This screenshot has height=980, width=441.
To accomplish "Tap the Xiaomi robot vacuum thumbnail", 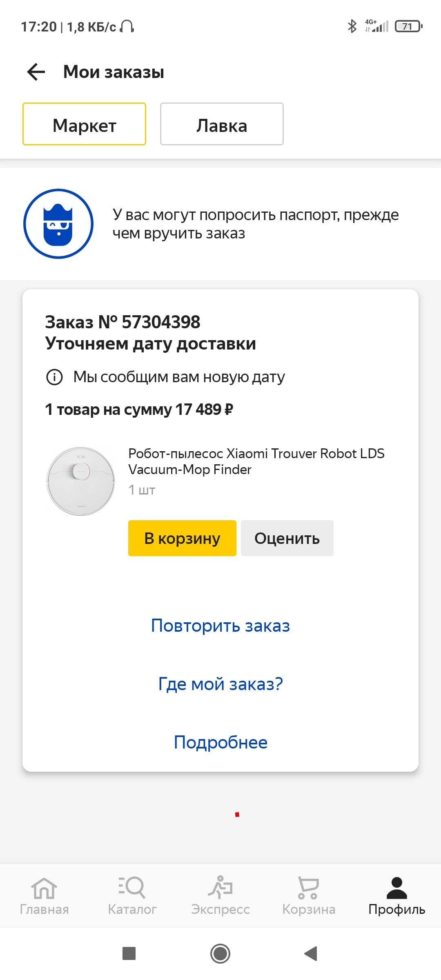I will point(81,481).
